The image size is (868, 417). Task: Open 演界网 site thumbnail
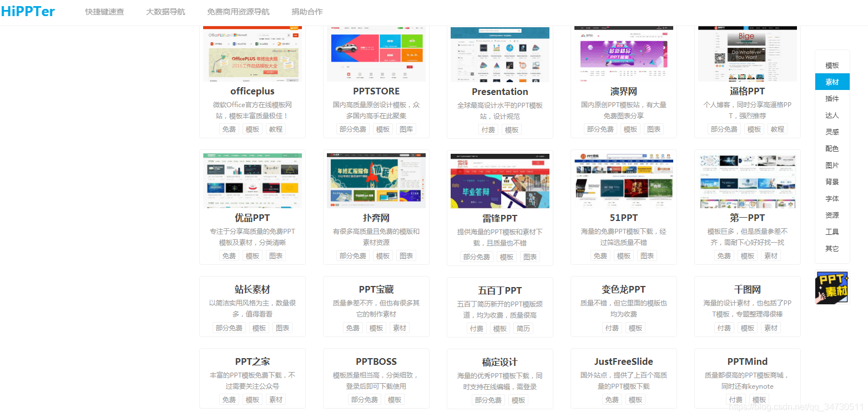tap(624, 54)
